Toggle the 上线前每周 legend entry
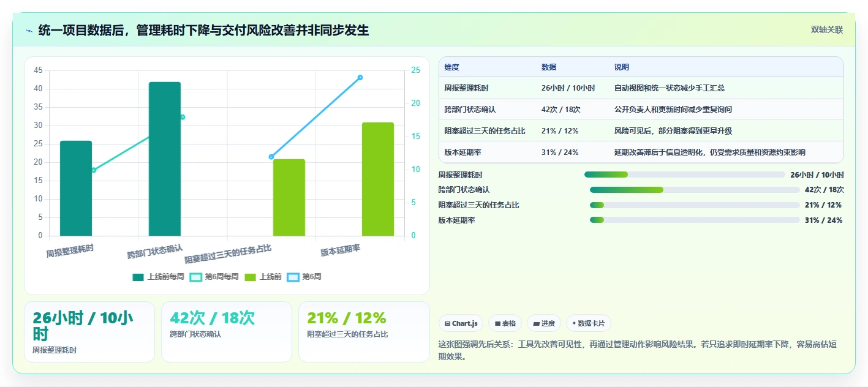The height and width of the screenshot is (387, 868). pyautogui.click(x=158, y=277)
